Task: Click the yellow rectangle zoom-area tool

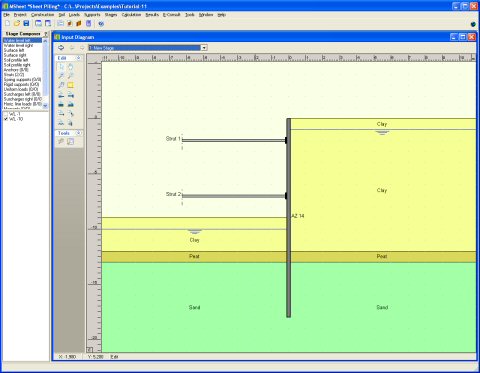Action: coord(71,85)
